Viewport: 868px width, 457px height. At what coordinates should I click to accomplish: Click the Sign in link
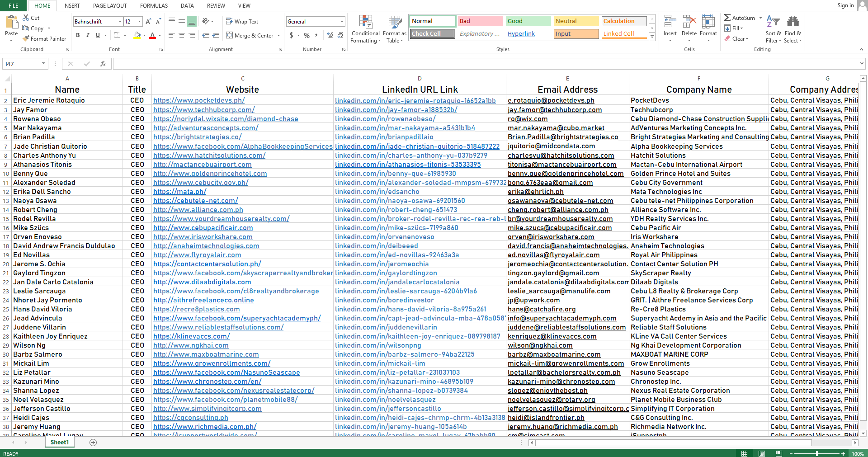click(x=845, y=5)
